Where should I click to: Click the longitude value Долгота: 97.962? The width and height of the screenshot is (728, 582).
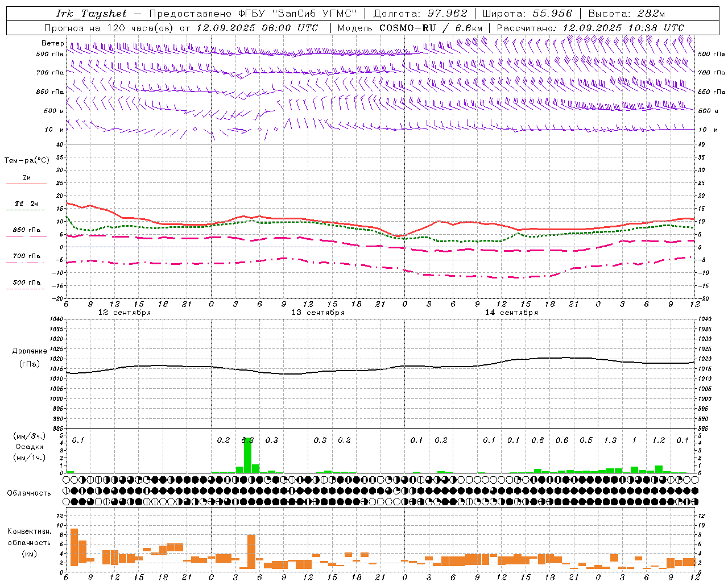pos(420,14)
